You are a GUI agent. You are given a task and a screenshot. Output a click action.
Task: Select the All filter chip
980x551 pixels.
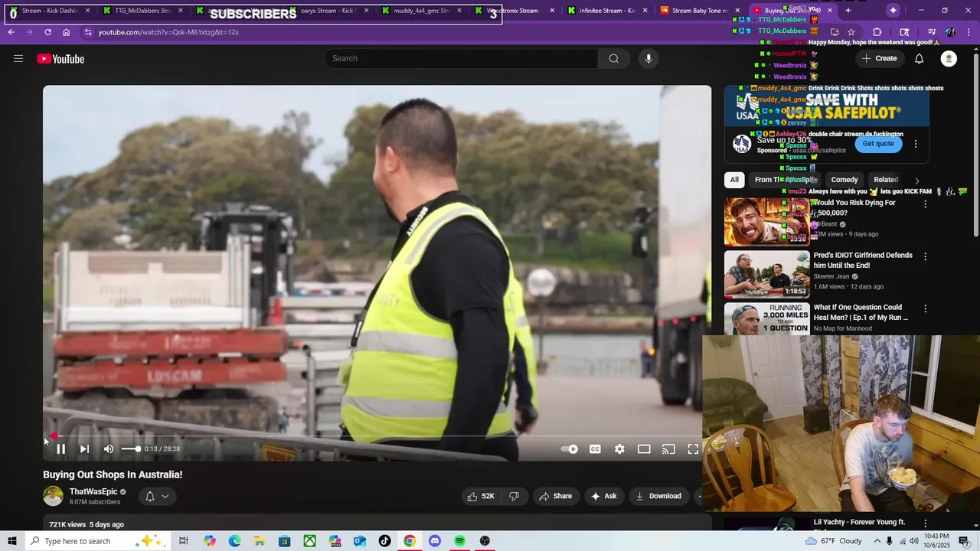[734, 180]
